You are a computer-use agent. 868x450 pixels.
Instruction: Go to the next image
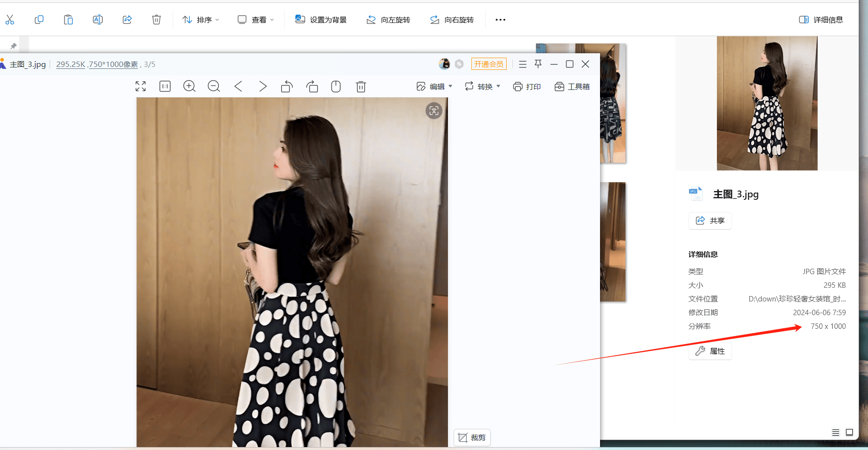point(263,86)
